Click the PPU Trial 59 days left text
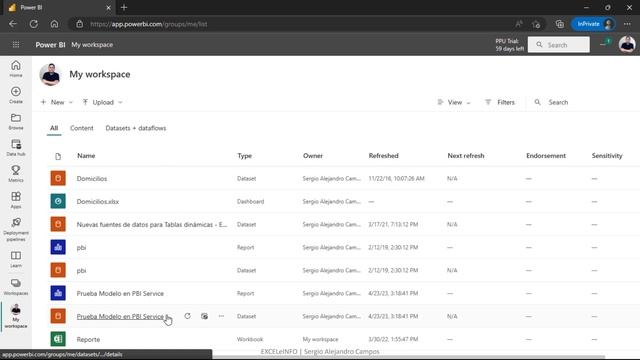The height and width of the screenshot is (360, 640). tap(509, 44)
